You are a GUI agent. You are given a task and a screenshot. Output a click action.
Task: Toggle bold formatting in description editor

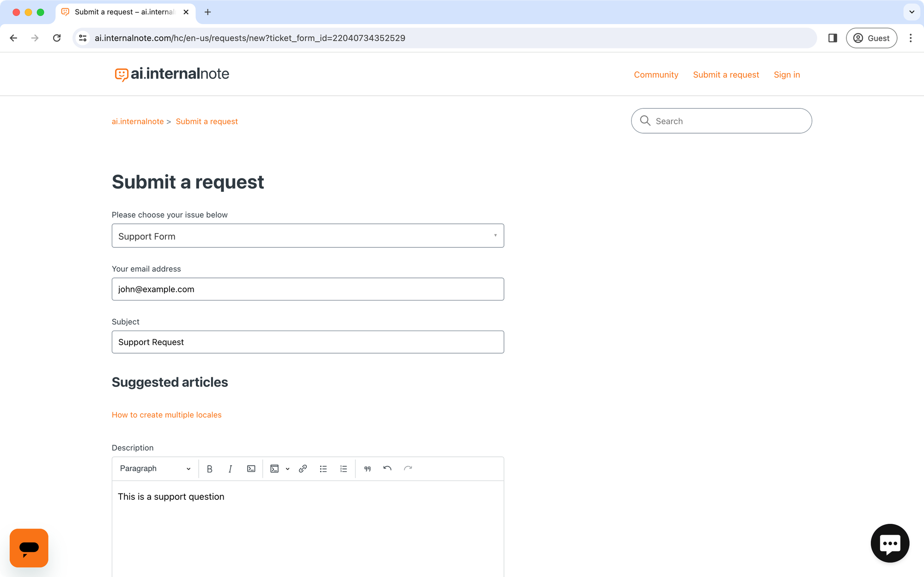click(209, 469)
